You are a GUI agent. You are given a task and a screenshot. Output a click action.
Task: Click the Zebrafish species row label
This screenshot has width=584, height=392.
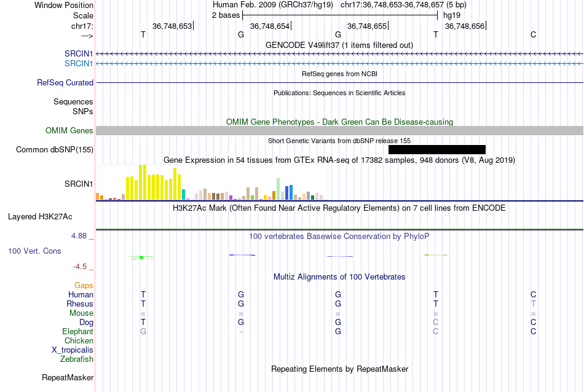[77, 359]
